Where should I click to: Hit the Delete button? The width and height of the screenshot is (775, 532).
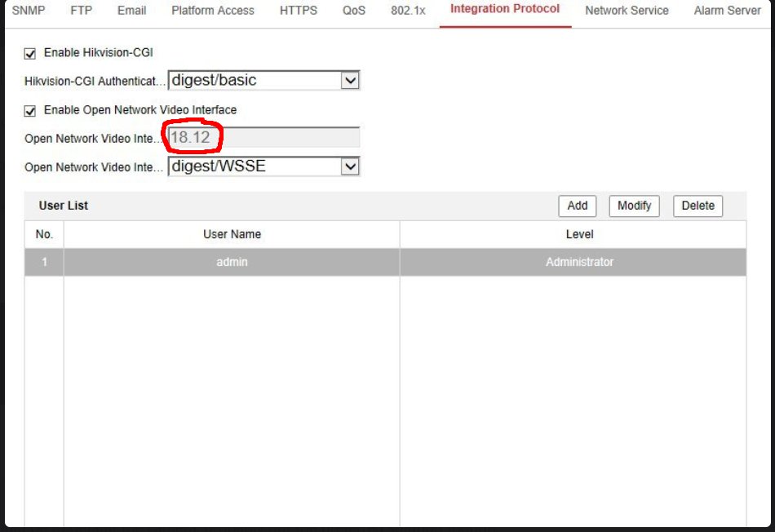[x=697, y=206]
